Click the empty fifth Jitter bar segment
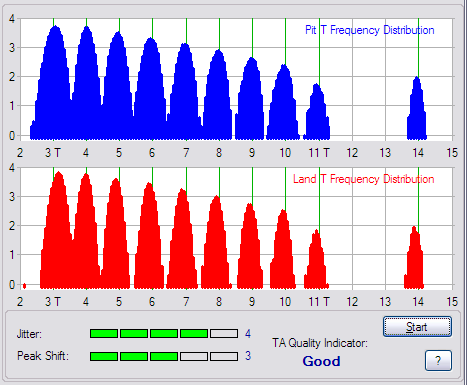Viewport: 467px width, 385px height. [x=224, y=333]
